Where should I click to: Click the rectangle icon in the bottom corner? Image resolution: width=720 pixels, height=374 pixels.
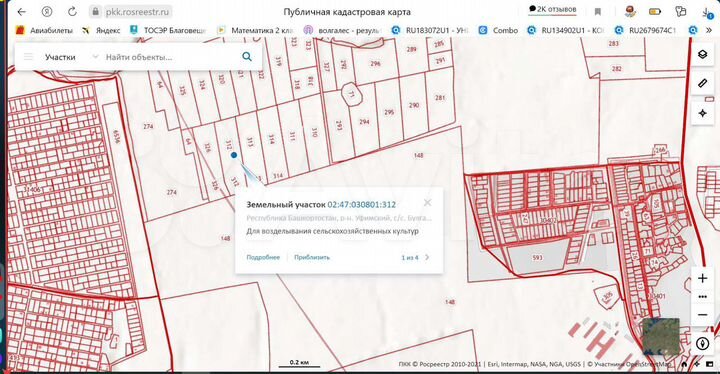pyautogui.click(x=709, y=365)
